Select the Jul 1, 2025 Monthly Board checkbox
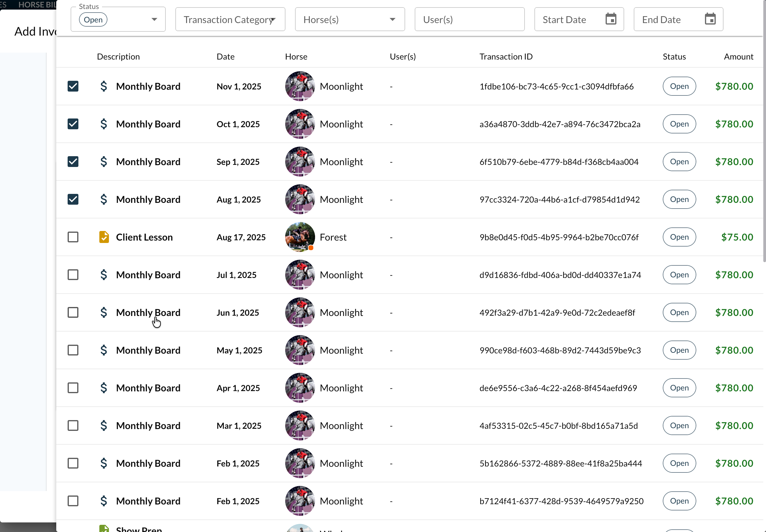Viewport: 766px width, 532px height. (73, 275)
